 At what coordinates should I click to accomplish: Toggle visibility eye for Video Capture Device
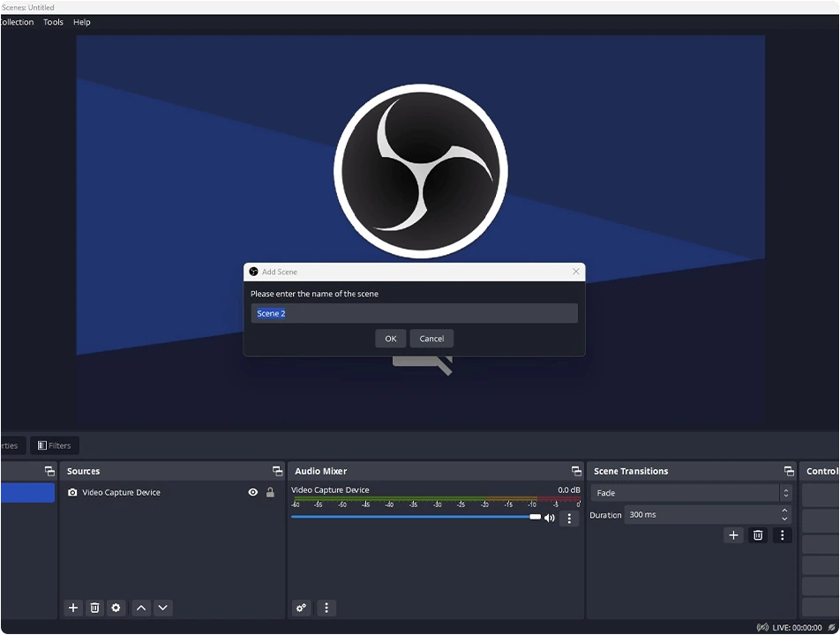[253, 493]
